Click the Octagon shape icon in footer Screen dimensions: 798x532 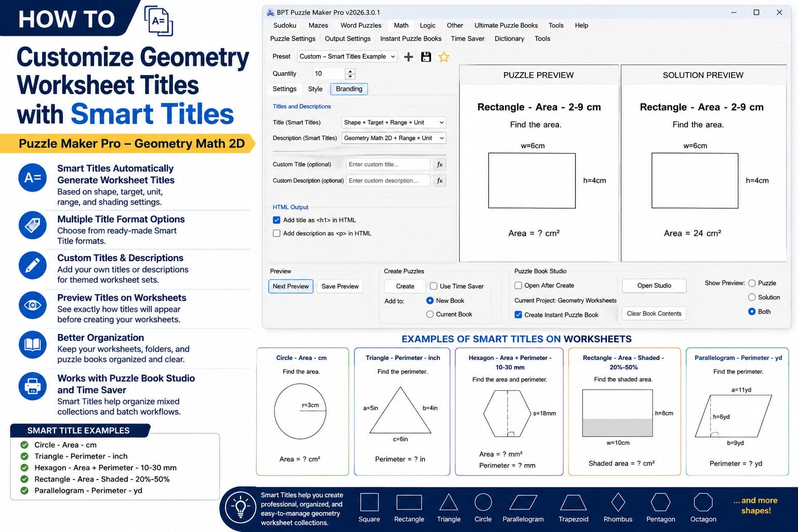point(703,502)
